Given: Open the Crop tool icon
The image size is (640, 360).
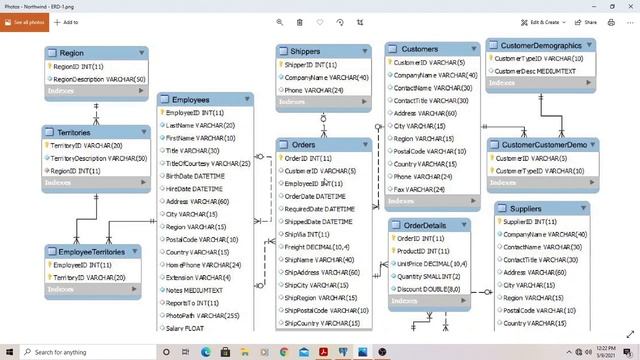Looking at the screenshot, I should coord(360,22).
